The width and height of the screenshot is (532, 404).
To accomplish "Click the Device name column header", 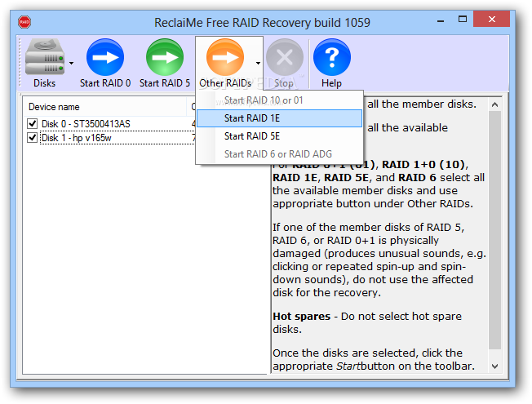I will coord(104,107).
